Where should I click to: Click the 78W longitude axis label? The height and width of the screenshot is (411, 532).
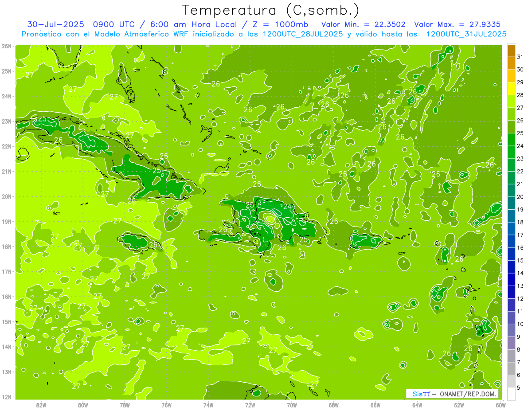tap(125, 404)
